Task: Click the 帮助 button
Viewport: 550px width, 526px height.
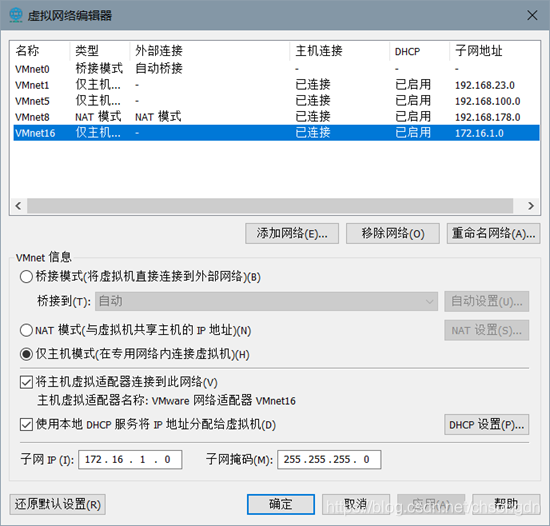Action: point(506,504)
